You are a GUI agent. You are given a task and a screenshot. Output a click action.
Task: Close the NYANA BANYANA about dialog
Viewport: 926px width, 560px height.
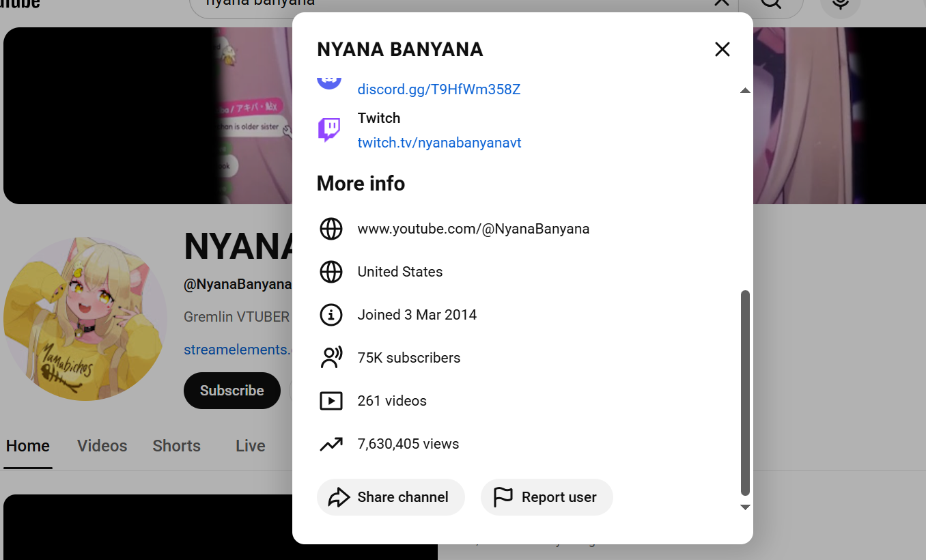pyautogui.click(x=722, y=49)
